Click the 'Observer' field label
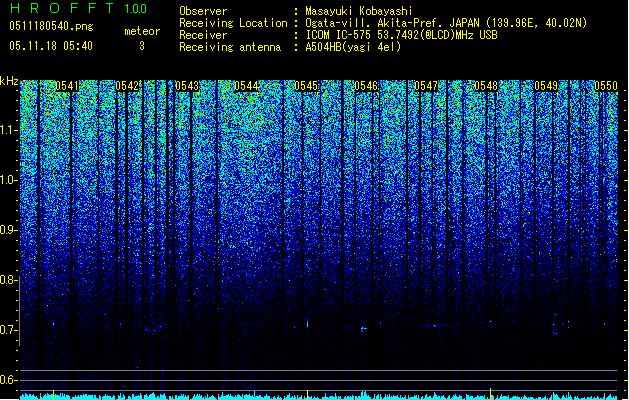The width and height of the screenshot is (629, 400). click(x=203, y=11)
